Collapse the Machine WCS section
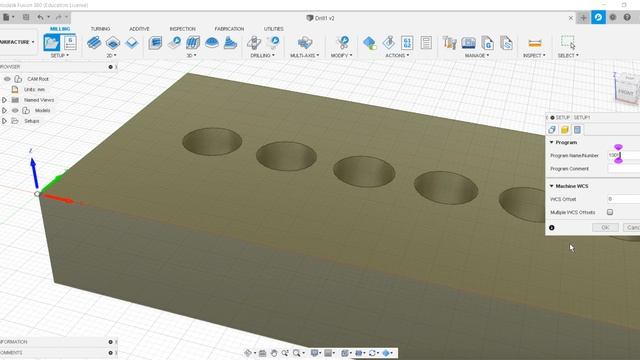Screen dimensions: 640x360 [551, 186]
